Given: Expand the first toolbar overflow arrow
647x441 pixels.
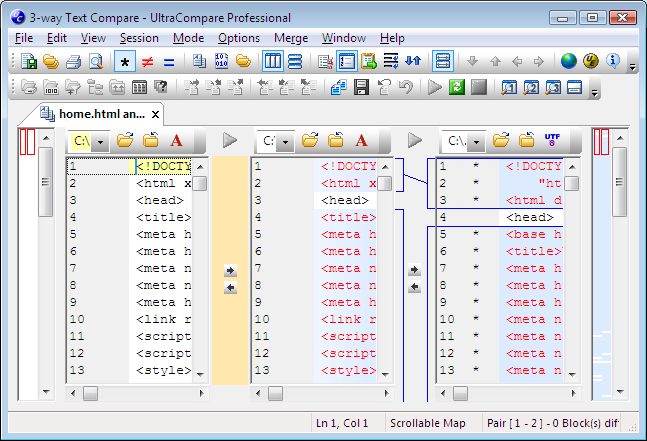Looking at the screenshot, I should pos(632,66).
